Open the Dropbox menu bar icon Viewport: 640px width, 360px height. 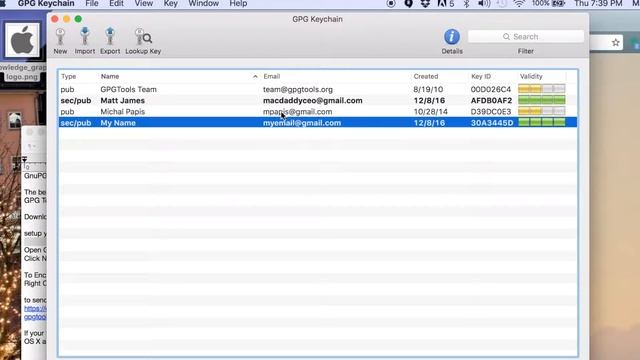click(x=425, y=4)
